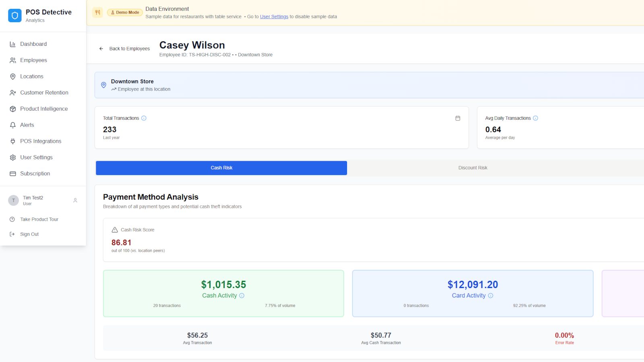This screenshot has height=362, width=644.
Task: Click Take Product Tour
Action: point(39,219)
